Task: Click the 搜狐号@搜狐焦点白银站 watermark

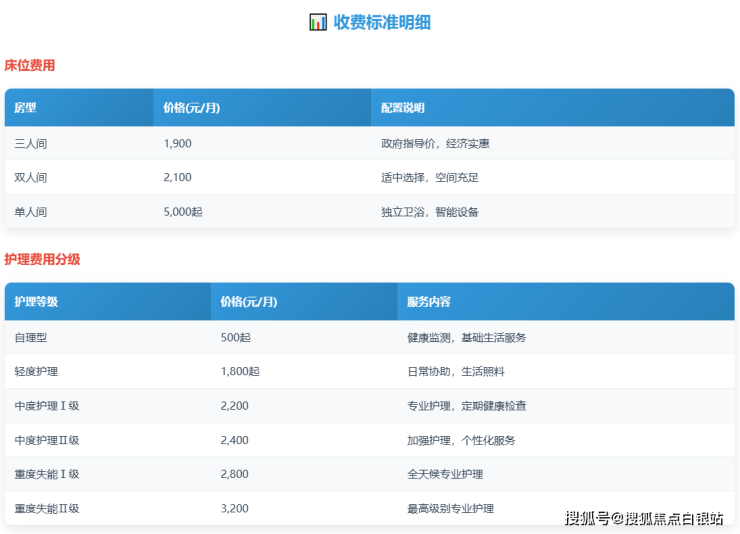Action: 644,517
